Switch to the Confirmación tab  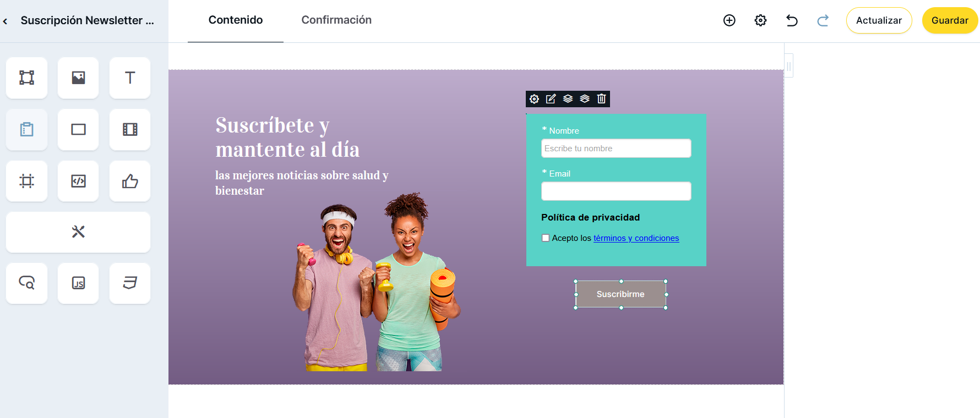(x=336, y=20)
